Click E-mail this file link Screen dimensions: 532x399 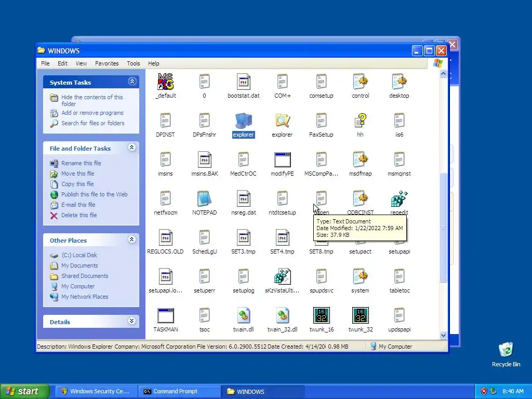pyautogui.click(x=78, y=205)
